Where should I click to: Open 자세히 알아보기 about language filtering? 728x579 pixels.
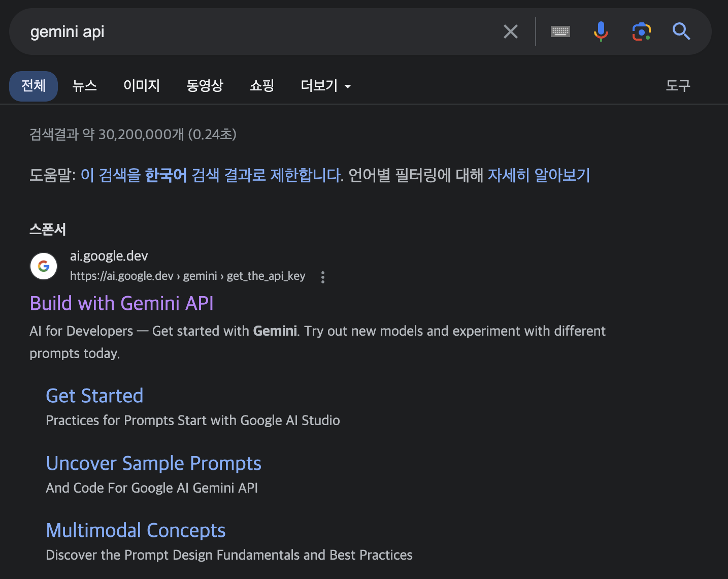click(x=539, y=175)
